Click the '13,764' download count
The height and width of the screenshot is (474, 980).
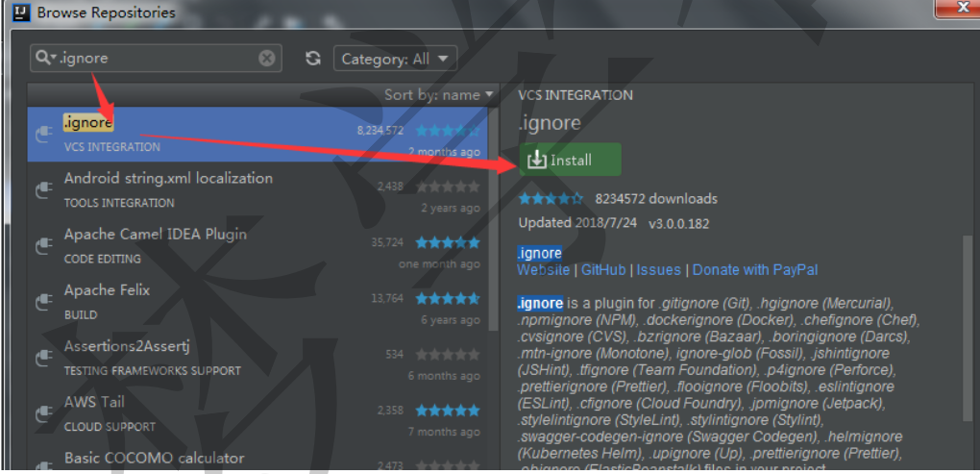tap(387, 298)
